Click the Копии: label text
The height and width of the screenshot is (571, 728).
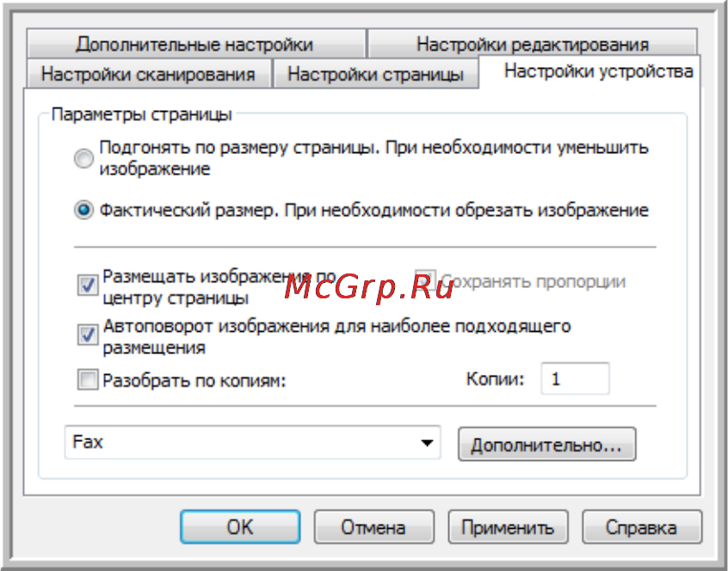click(x=495, y=379)
